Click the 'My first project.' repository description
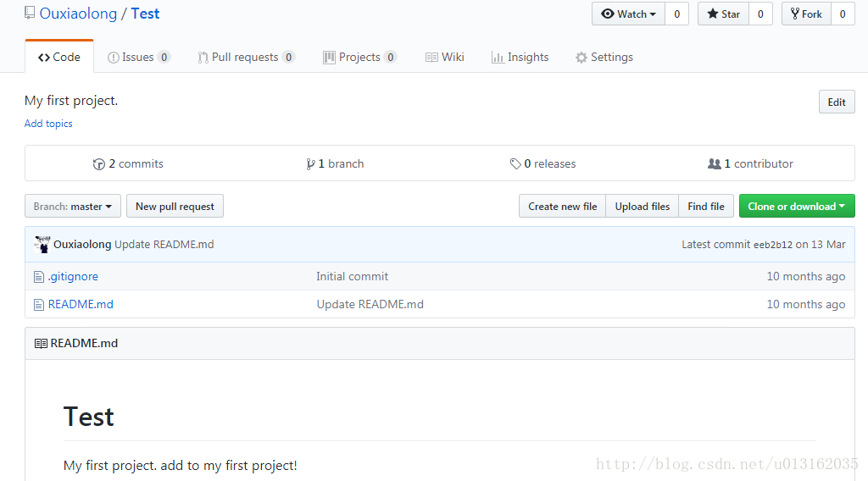Image resolution: width=868 pixels, height=481 pixels. pos(71,101)
